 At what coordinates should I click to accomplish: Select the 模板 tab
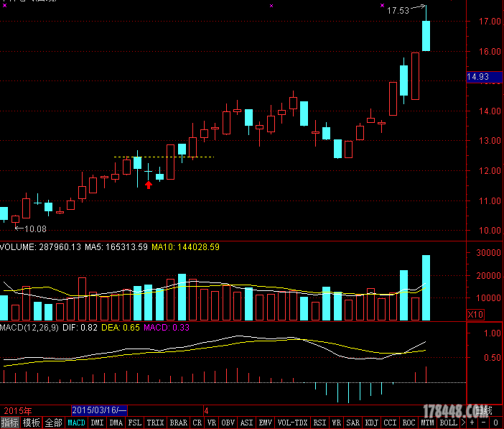[32, 423]
